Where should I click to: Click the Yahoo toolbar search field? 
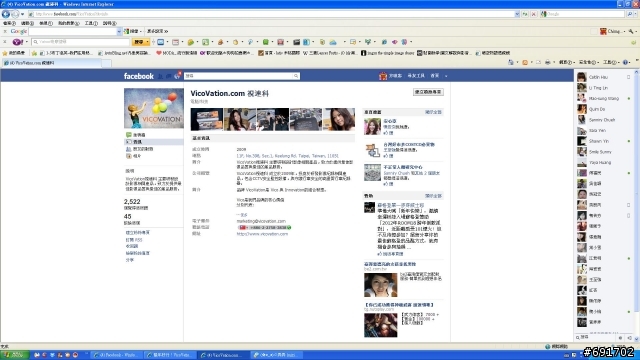point(80,42)
